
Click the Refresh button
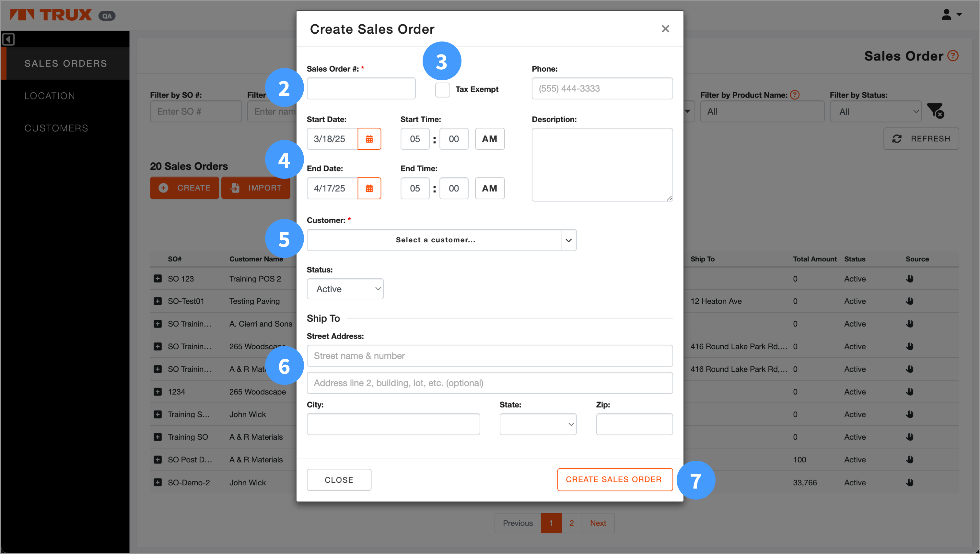click(x=921, y=139)
